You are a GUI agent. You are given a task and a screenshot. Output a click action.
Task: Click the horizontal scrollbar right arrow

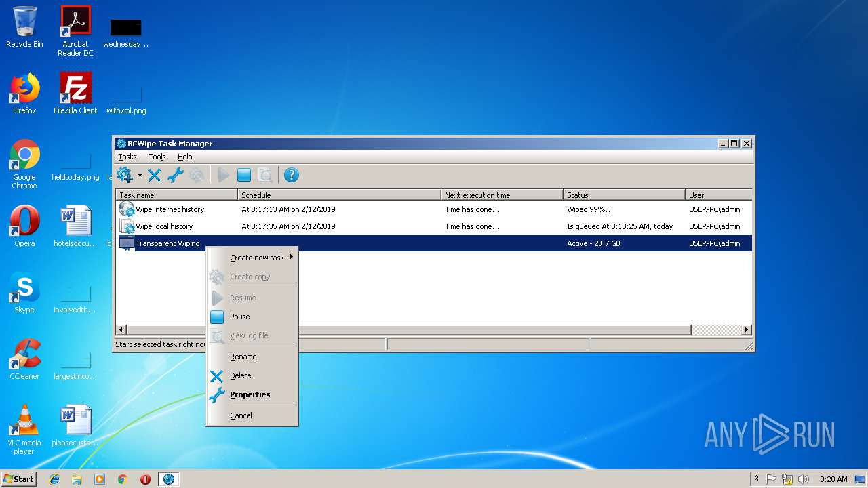point(746,330)
